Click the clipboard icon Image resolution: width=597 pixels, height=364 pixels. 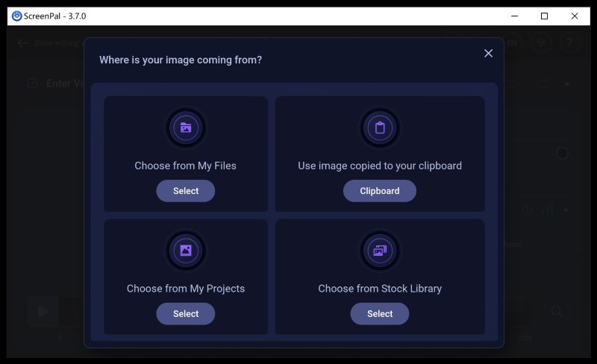[x=380, y=128]
